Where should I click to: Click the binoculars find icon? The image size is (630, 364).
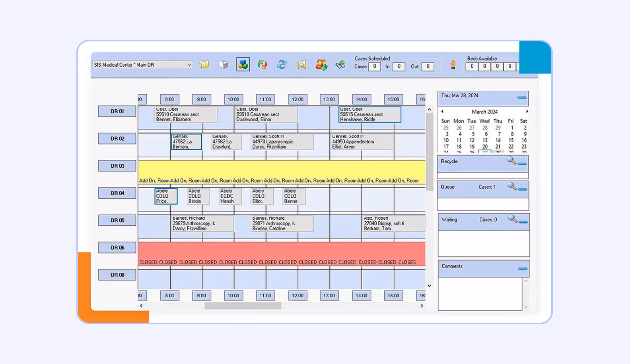point(340,64)
